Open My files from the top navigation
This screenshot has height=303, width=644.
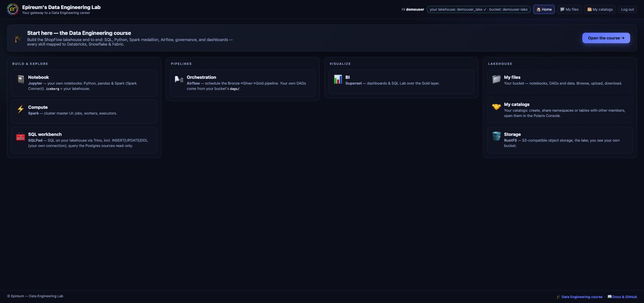[569, 9]
